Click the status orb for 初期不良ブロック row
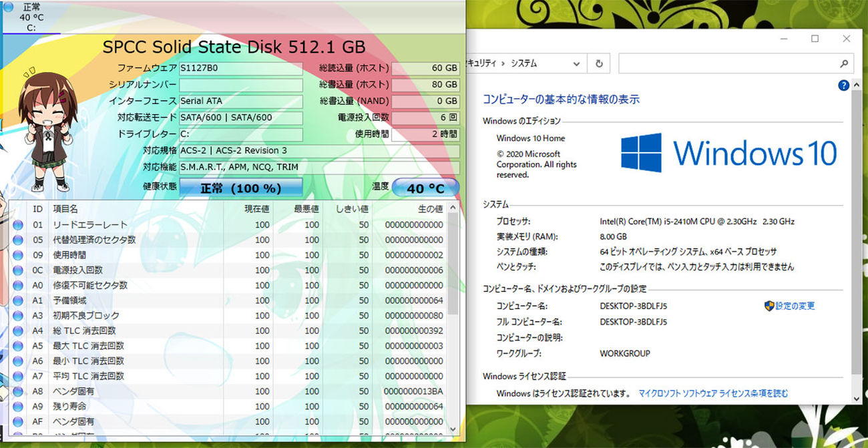 tap(18, 316)
